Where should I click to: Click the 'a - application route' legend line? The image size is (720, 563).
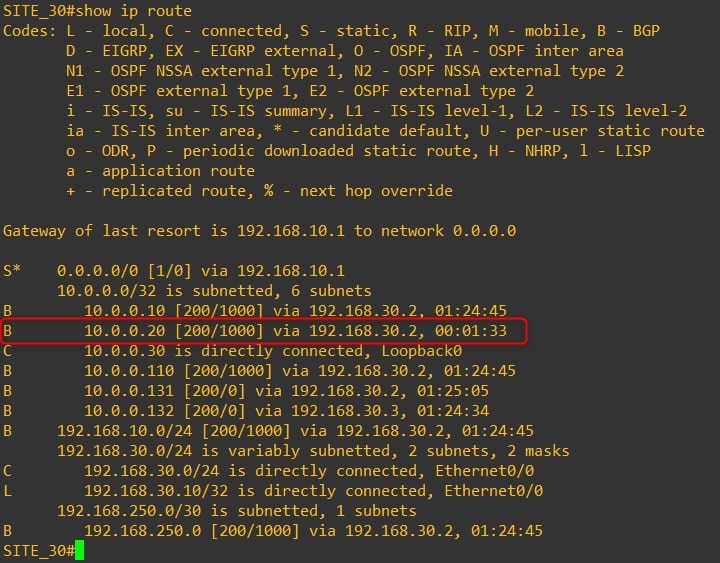pyautogui.click(x=160, y=171)
